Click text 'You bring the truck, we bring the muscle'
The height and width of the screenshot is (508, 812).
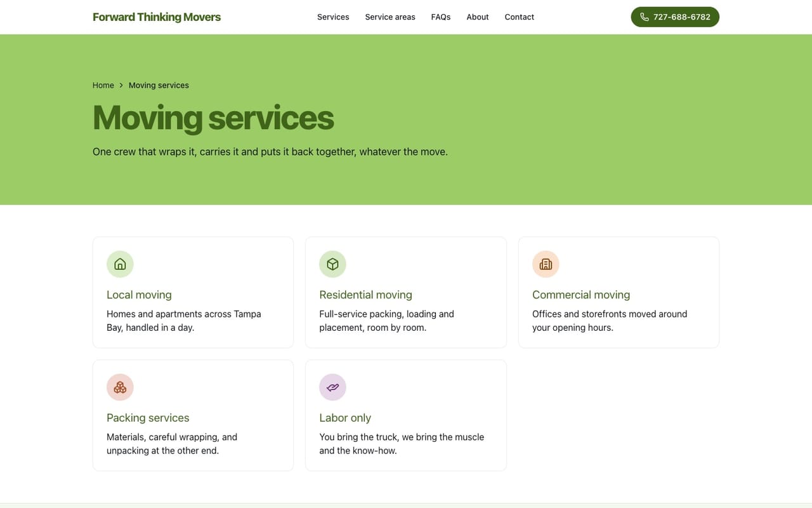tap(402, 437)
